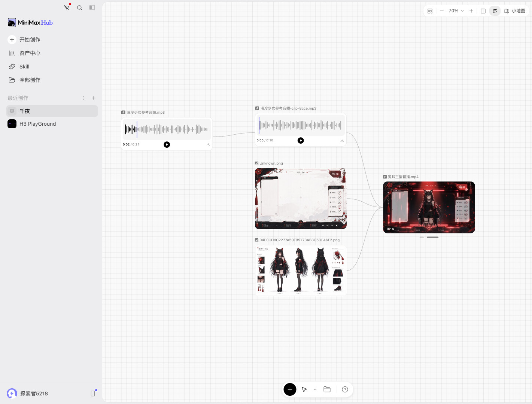Click the 0:00 / 0:10 time readout
Viewport: 532px width, 404px height.
pos(265,140)
